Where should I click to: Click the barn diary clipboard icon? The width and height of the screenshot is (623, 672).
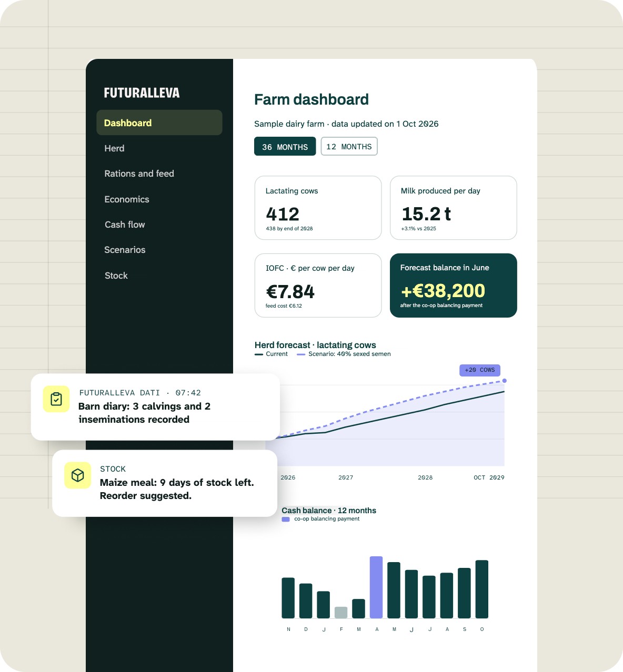pyautogui.click(x=56, y=399)
